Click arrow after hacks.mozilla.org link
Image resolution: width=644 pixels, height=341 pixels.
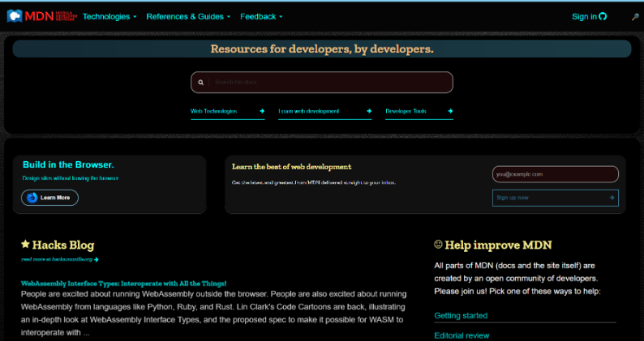96,260
